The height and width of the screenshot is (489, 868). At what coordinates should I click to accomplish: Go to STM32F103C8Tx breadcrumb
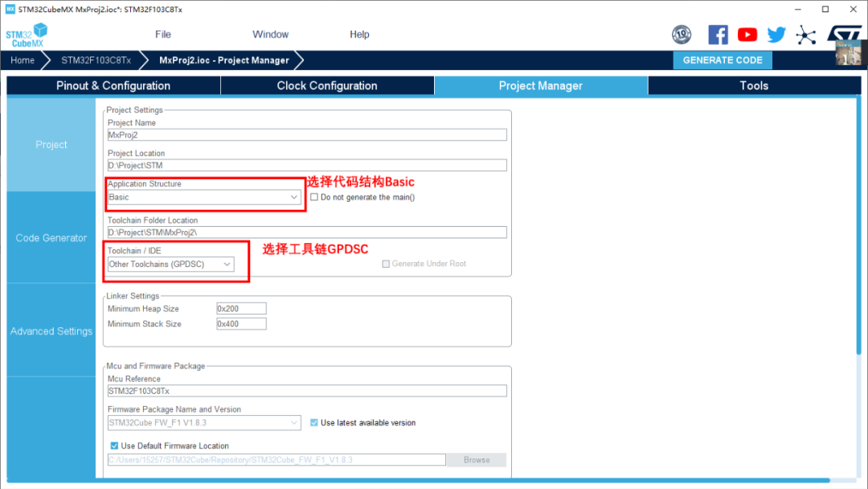96,60
